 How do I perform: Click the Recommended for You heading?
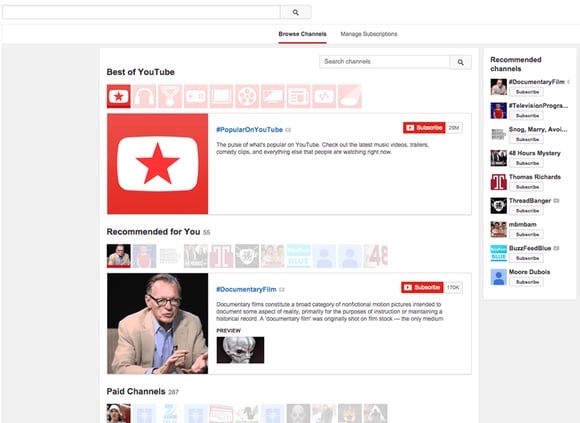pyautogui.click(x=153, y=232)
